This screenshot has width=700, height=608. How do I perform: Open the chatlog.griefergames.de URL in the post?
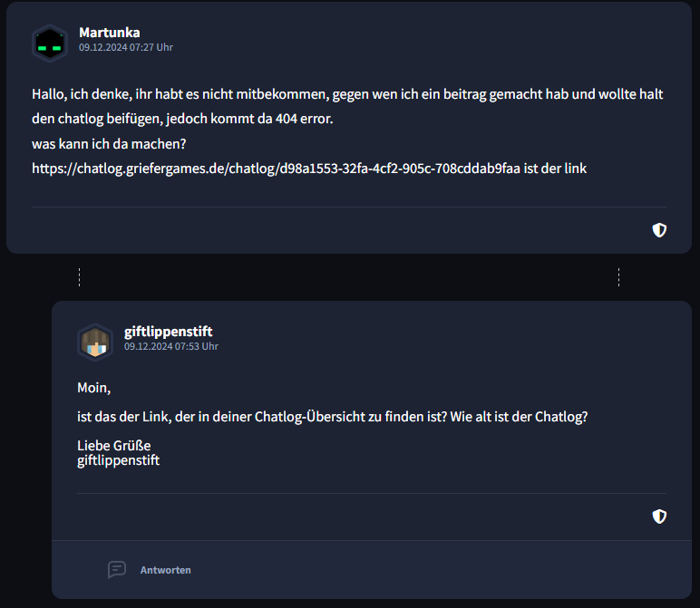click(276, 169)
